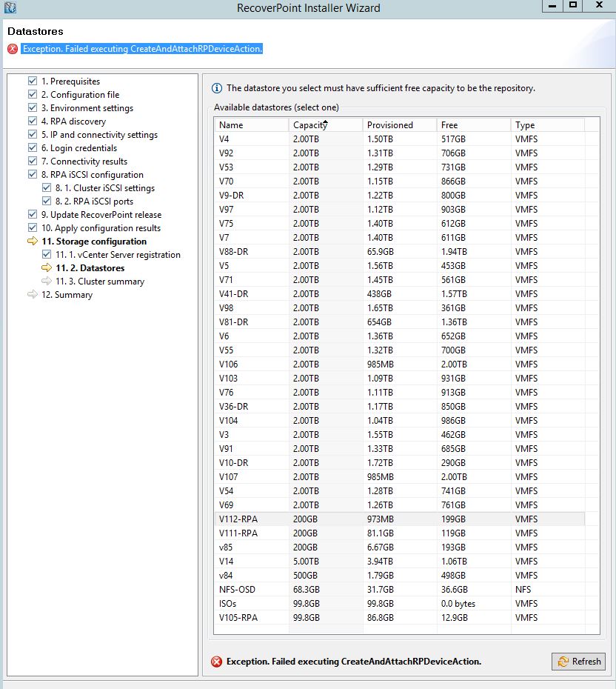Open step 11. 3. Cluster summary
Viewport: 616px width, 689px height.
[100, 282]
